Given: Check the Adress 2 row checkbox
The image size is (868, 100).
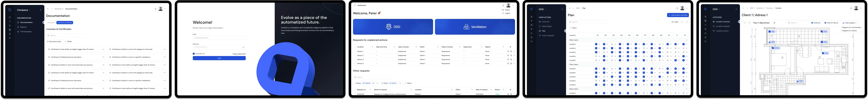Looking at the screenshot, I should pyautogui.click(x=355, y=56).
